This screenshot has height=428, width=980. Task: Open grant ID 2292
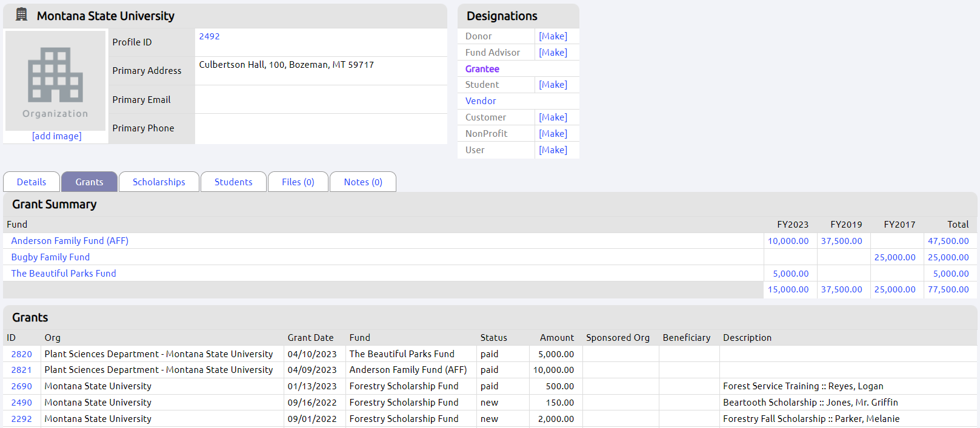[x=21, y=419]
